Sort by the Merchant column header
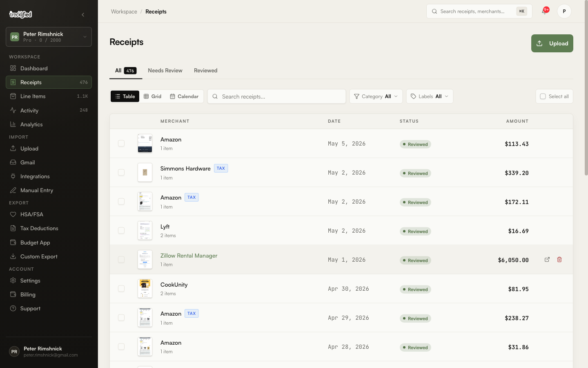588x368 pixels. tap(175, 121)
